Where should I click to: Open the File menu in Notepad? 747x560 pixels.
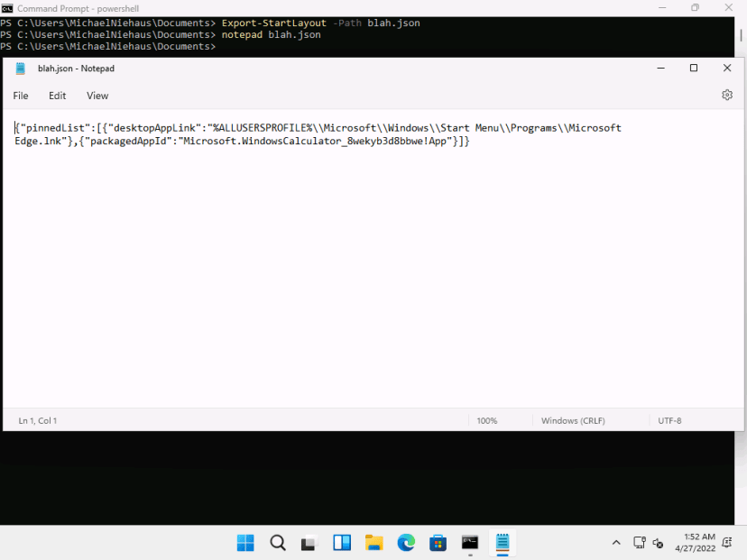pyautogui.click(x=20, y=95)
